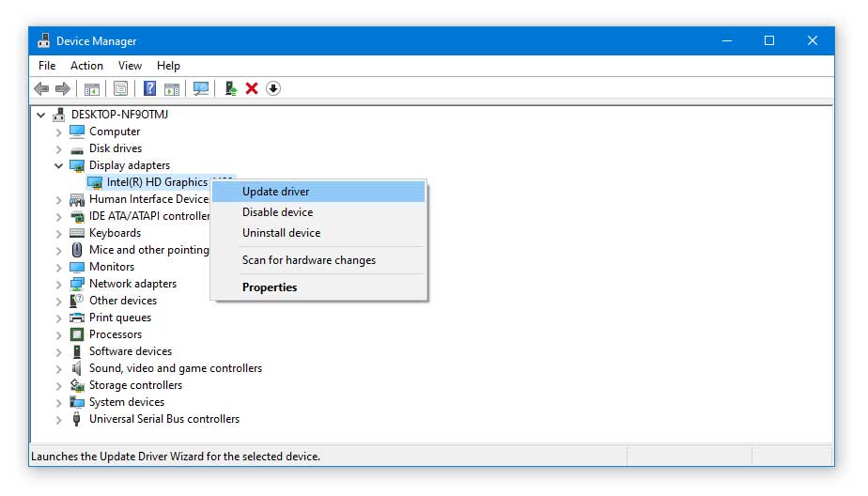Image resolution: width=868 pixels, height=496 pixels.
Task: Click the Device Manager title bar icon
Action: 44,41
